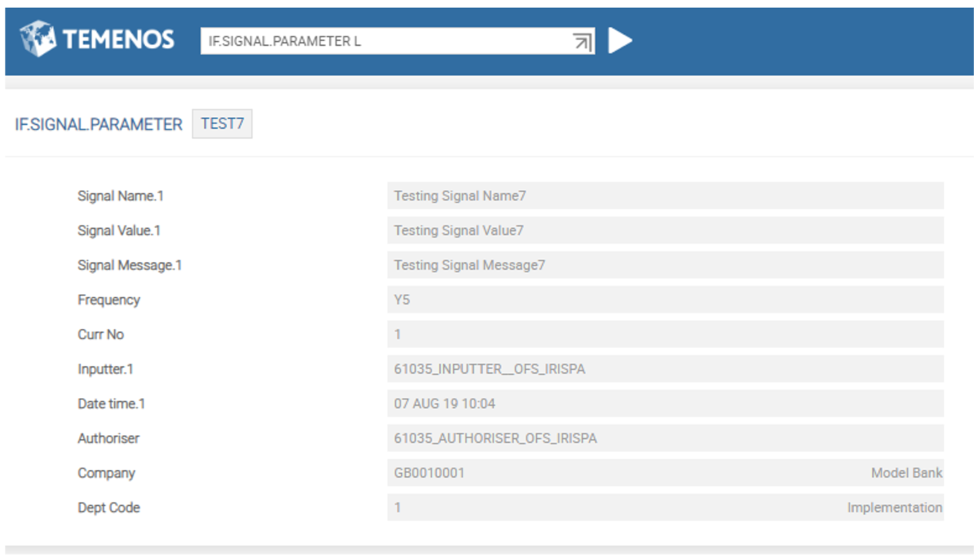
Task: Click the TEMENOS brand text
Action: tap(118, 40)
